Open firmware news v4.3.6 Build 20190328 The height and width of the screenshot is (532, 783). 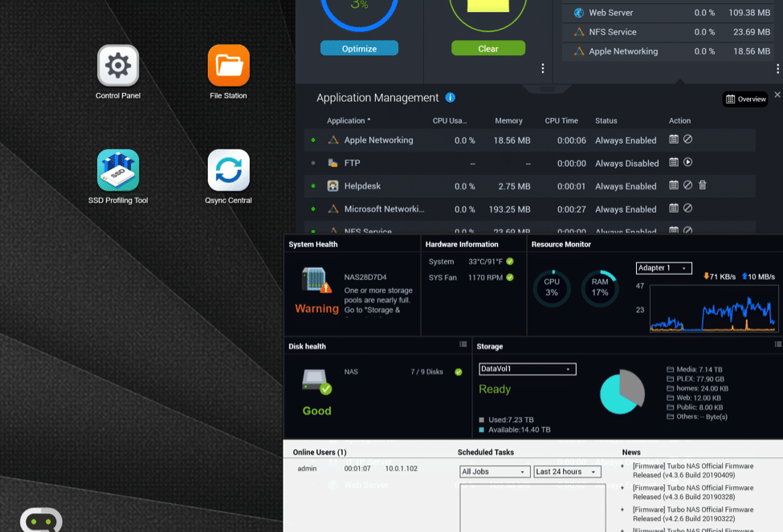coord(692,492)
